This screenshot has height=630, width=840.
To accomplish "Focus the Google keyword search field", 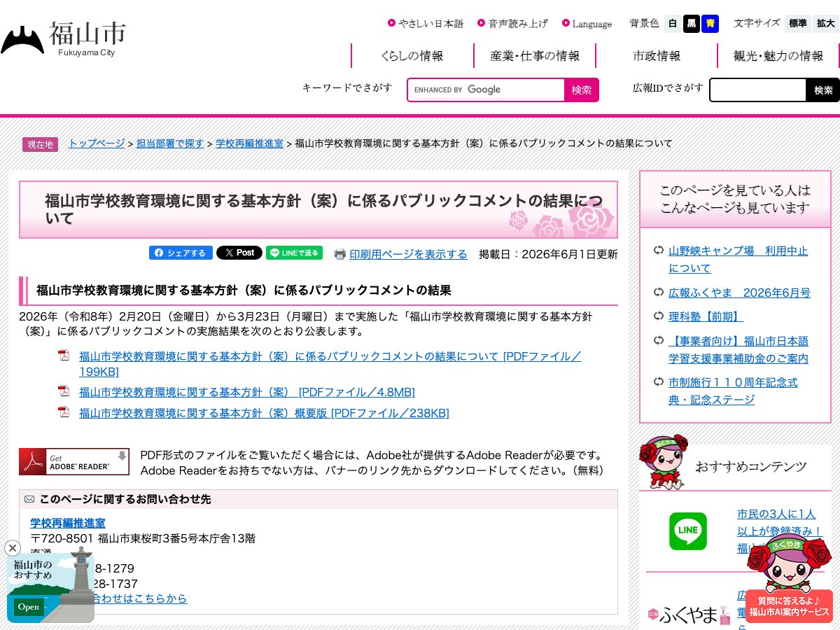I will click(486, 90).
